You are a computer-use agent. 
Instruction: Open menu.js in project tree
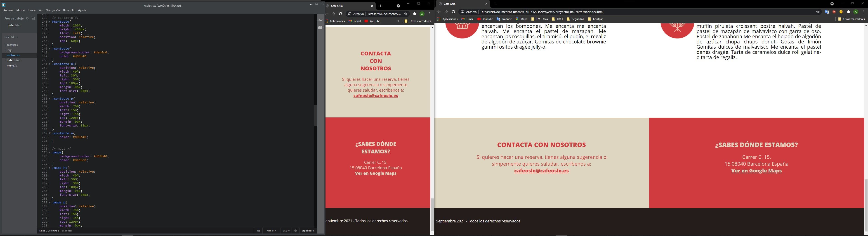click(x=12, y=66)
